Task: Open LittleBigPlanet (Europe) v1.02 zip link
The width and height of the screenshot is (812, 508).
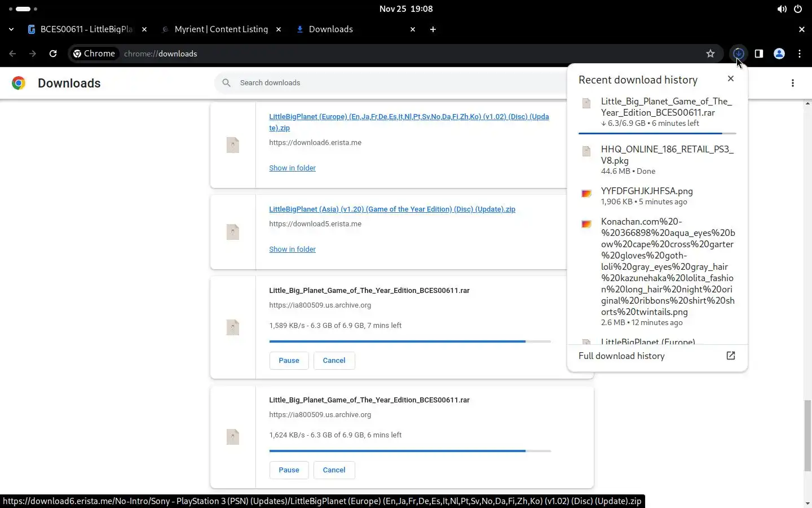Action: 409,122
